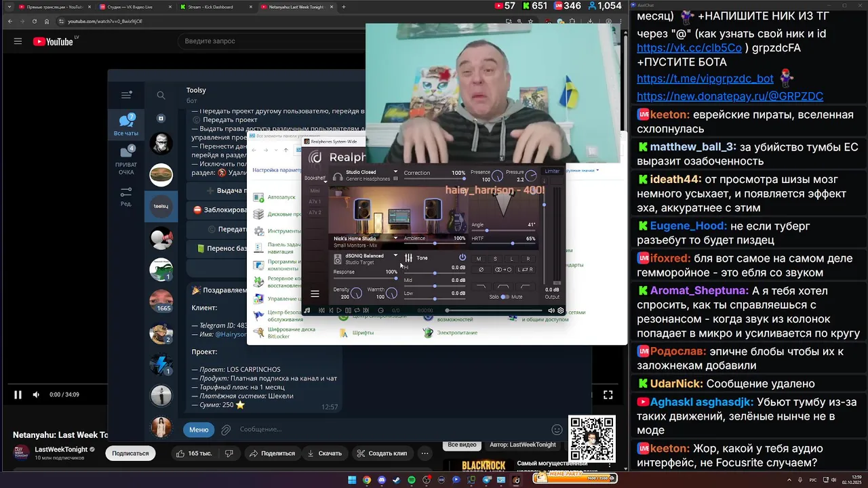Viewport: 868px width, 488px height.
Task: Adjust the Ambience slider
Action: pyautogui.click(x=435, y=244)
